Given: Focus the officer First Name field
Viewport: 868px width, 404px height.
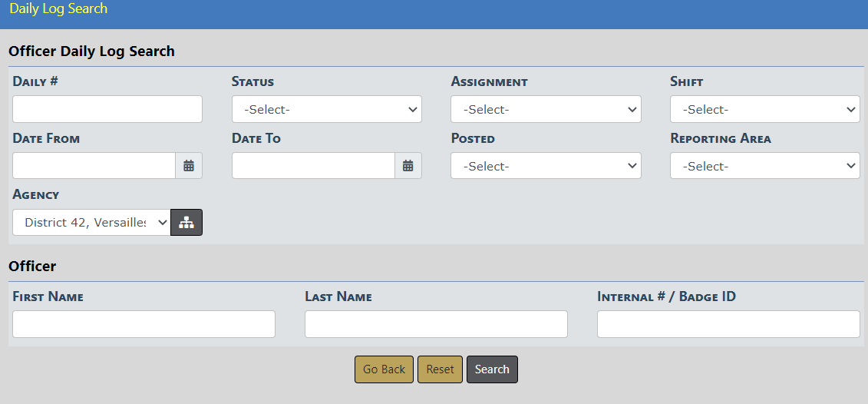Looking at the screenshot, I should tap(144, 324).
